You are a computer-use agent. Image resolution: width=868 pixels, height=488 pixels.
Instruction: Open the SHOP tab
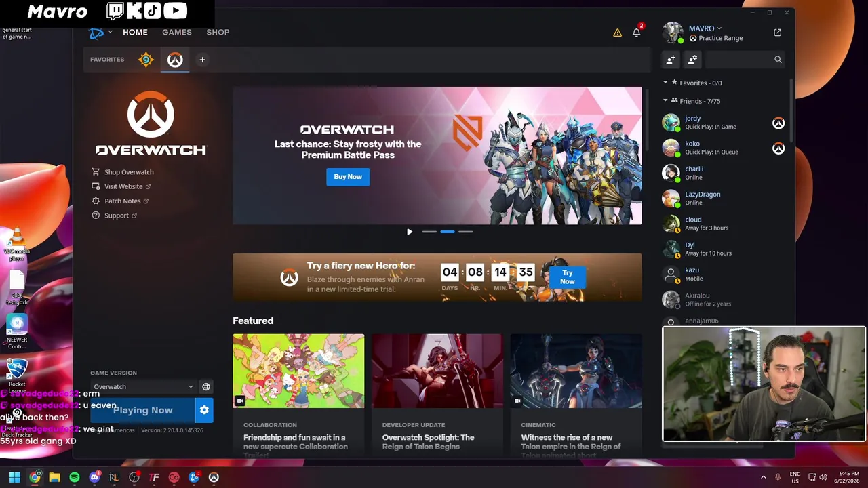pyautogui.click(x=218, y=32)
